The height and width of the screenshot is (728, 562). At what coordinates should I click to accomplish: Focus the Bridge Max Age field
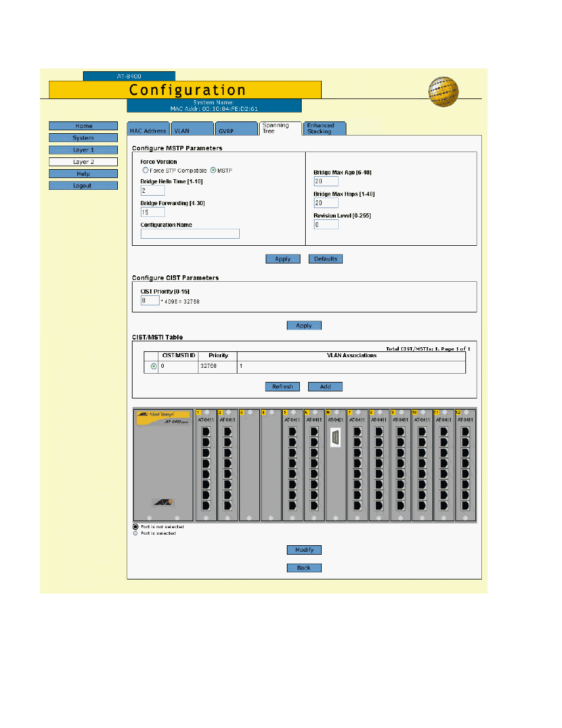pyautogui.click(x=326, y=182)
